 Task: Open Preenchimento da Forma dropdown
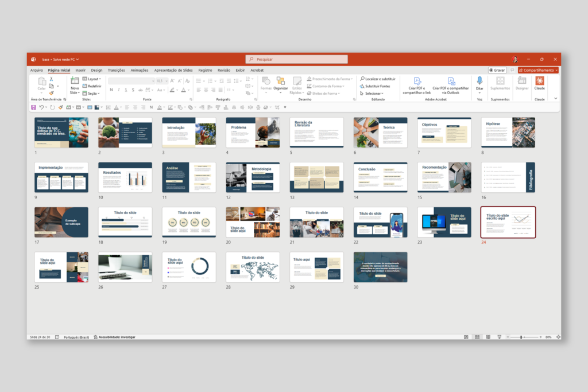(x=330, y=79)
